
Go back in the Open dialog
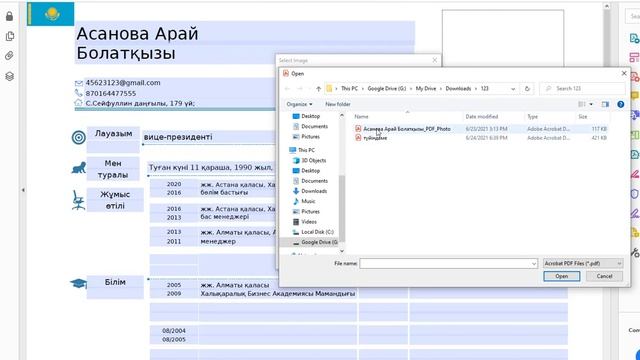pos(287,89)
